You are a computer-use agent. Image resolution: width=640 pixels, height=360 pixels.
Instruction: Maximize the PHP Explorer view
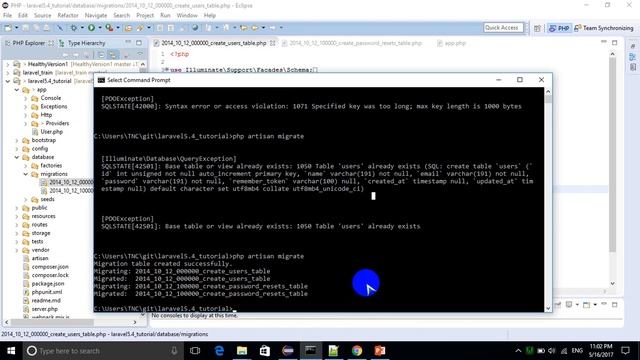click(x=139, y=42)
